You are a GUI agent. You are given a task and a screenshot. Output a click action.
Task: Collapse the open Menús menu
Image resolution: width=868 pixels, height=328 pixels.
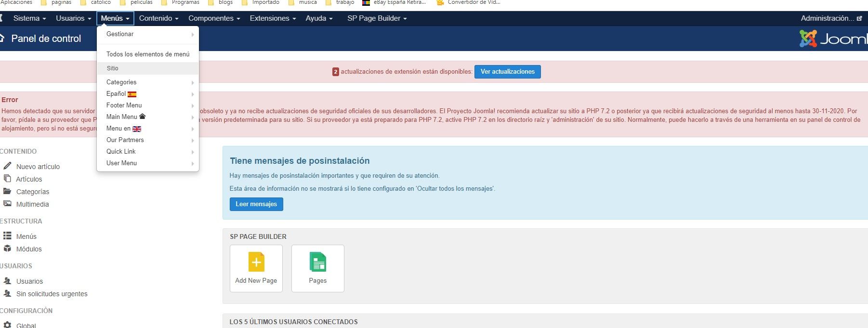click(115, 18)
